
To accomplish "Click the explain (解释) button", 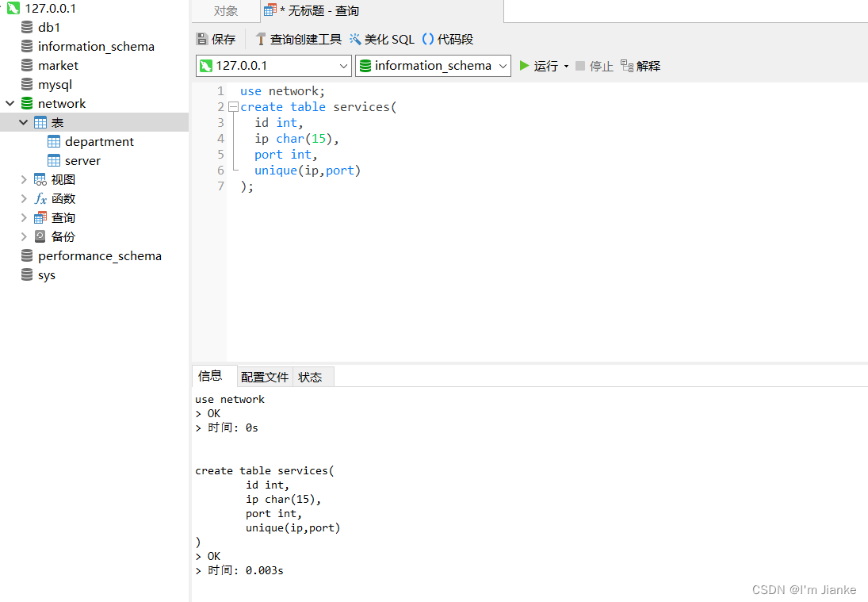I will (640, 66).
